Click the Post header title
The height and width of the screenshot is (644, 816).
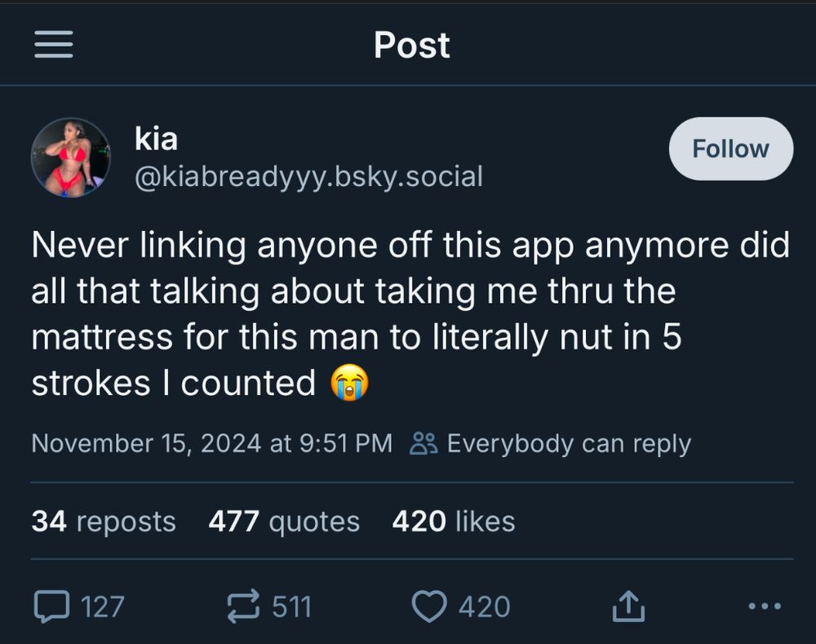(411, 45)
